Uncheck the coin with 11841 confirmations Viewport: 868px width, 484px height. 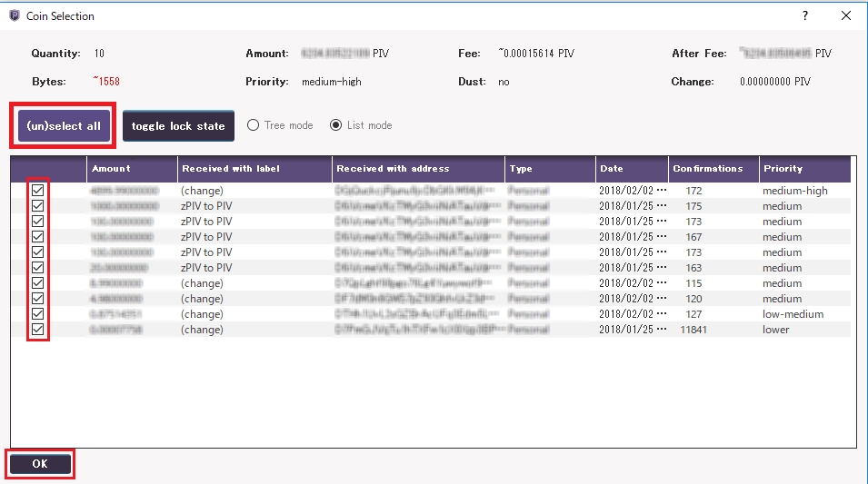click(37, 330)
